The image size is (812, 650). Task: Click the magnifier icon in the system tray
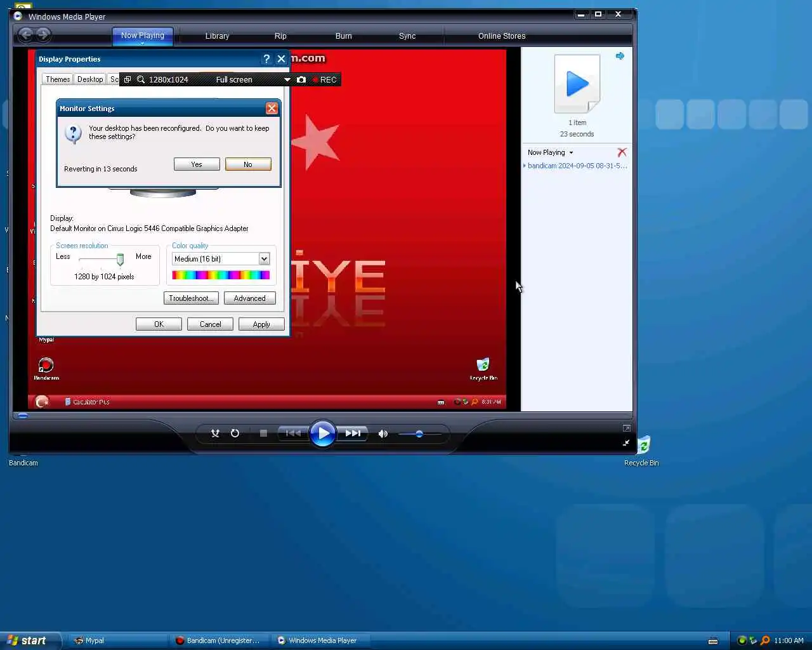coord(765,640)
